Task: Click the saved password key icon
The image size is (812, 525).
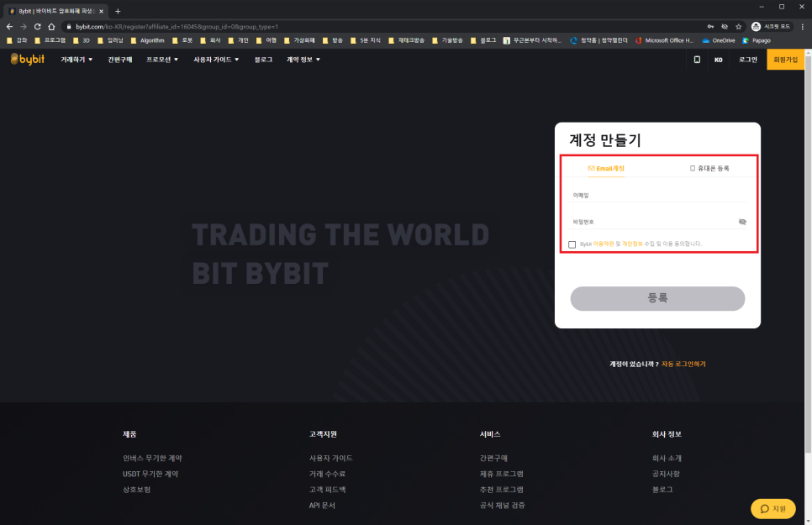Action: tap(710, 26)
